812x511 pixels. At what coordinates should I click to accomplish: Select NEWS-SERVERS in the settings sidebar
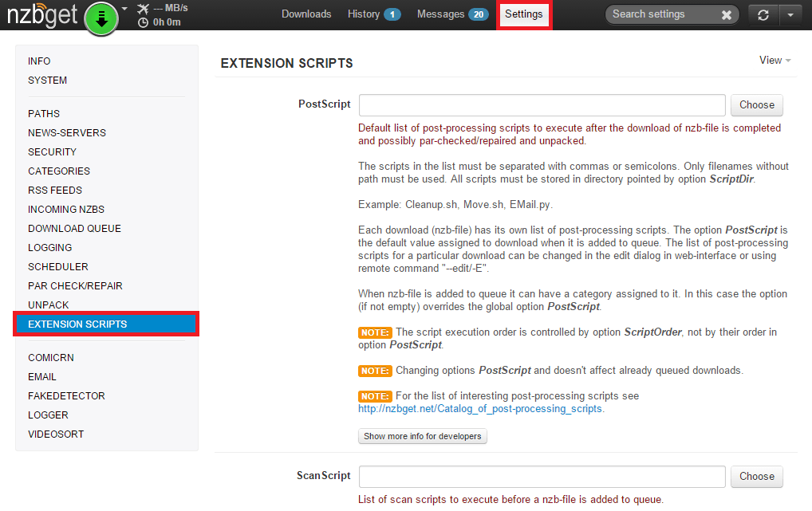(67, 133)
